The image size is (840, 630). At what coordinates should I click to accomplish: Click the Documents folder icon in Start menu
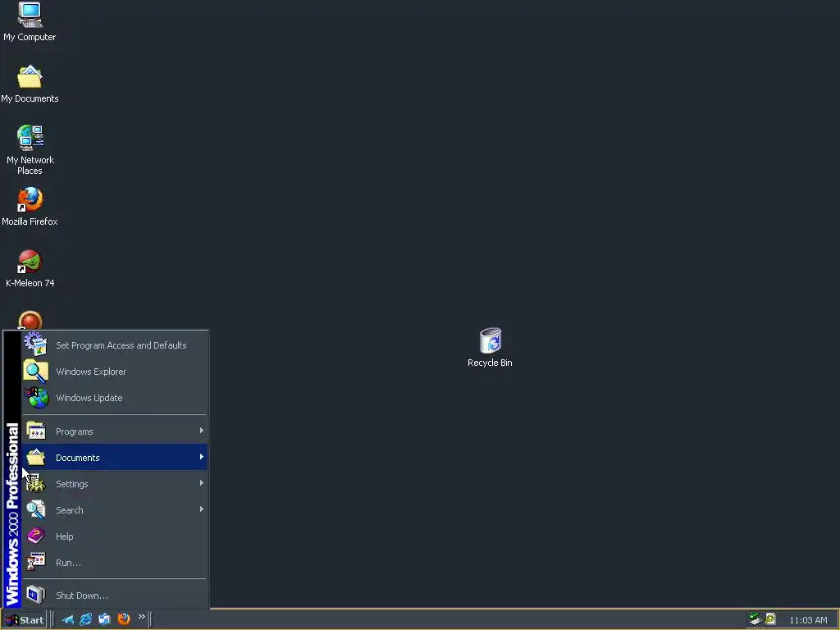(x=36, y=457)
